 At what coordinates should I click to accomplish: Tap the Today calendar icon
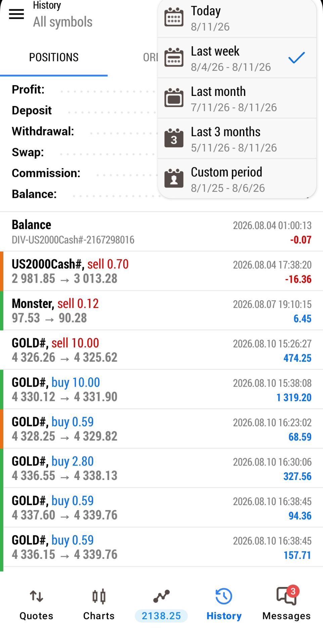click(174, 17)
